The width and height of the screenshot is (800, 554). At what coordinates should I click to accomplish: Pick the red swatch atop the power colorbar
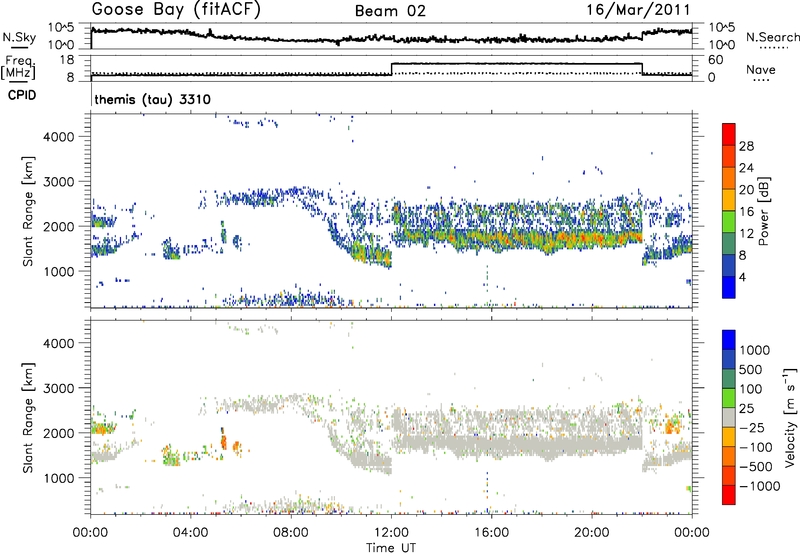click(729, 134)
